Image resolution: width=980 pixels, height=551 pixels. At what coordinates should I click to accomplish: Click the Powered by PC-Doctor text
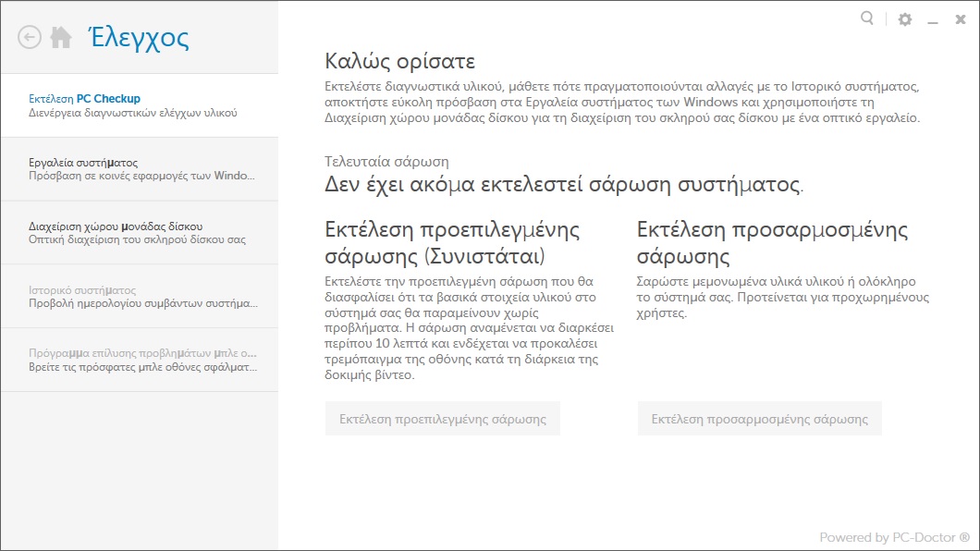[x=894, y=537]
